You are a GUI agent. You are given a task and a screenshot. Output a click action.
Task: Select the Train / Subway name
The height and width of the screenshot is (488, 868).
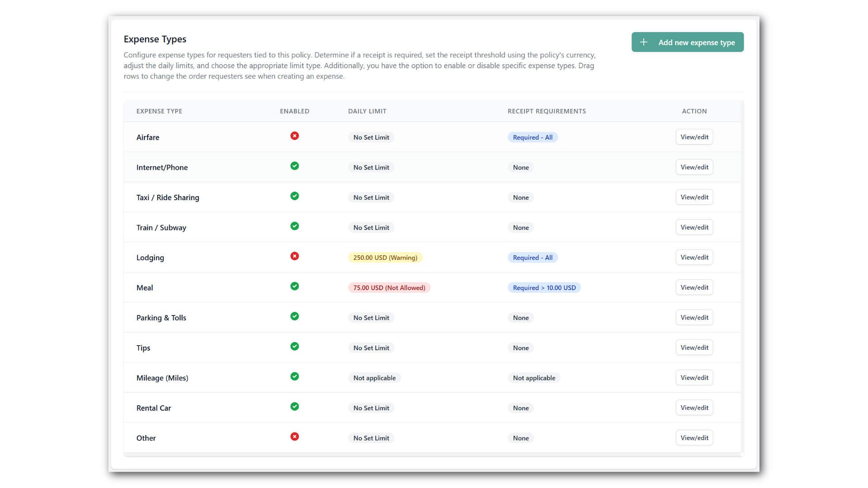[161, 228]
